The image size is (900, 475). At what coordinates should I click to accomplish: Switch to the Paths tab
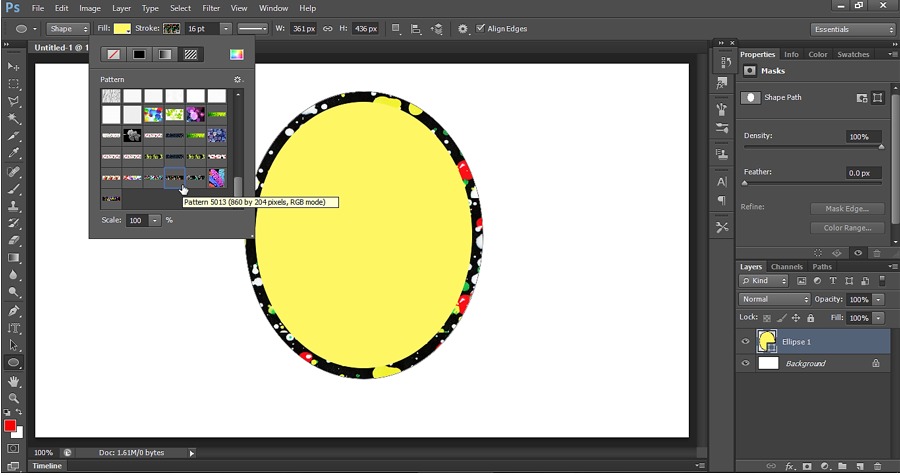click(822, 267)
